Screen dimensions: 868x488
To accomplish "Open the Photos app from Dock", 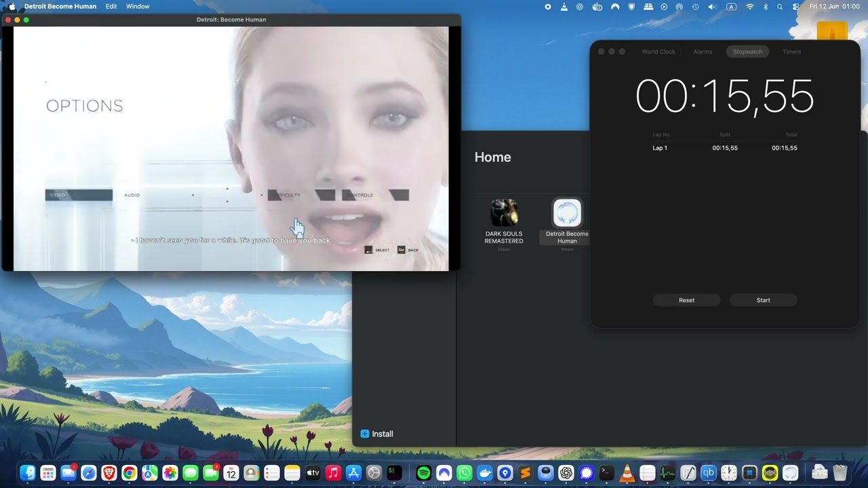I will pos(170,473).
